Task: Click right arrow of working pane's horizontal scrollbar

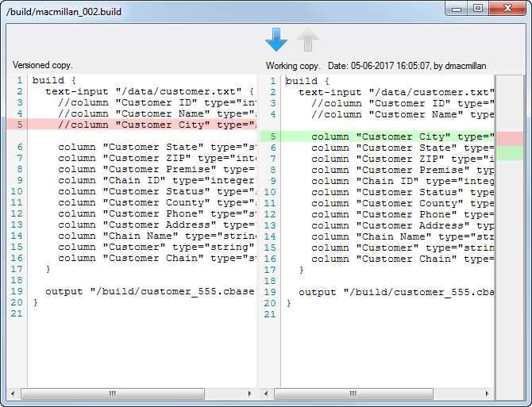Action: click(x=488, y=394)
